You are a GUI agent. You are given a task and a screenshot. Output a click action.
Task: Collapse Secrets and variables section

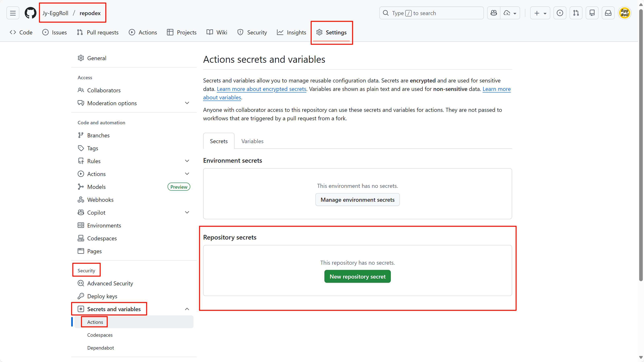pos(187,309)
